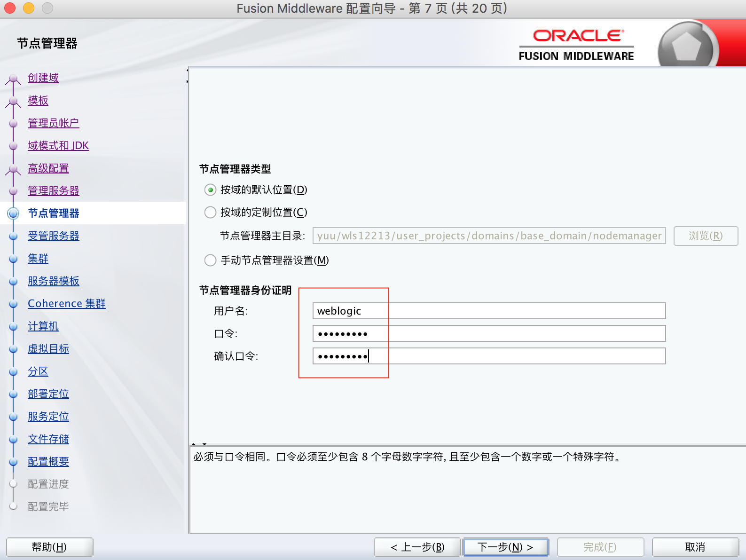The image size is (746, 560).
Task: Open the 域模式和 JDK step link
Action: (58, 146)
